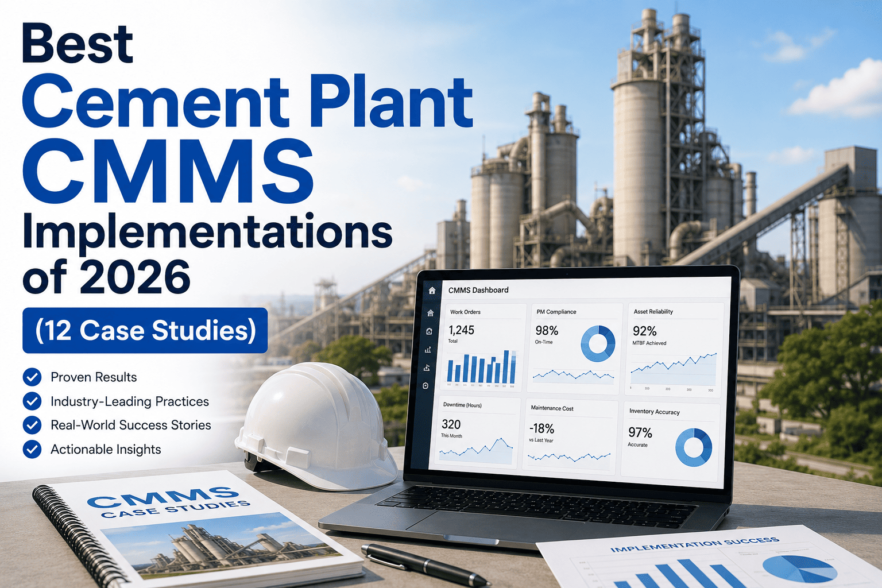This screenshot has height=588, width=882.
Task: Click the Downtime (Hours) heading
Action: 462,405
